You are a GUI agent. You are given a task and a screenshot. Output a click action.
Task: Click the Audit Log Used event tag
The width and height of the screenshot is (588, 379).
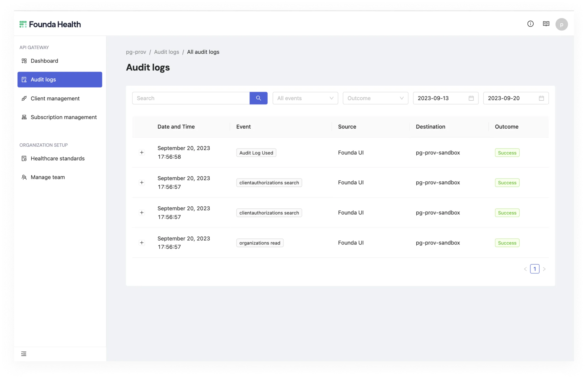tap(256, 153)
